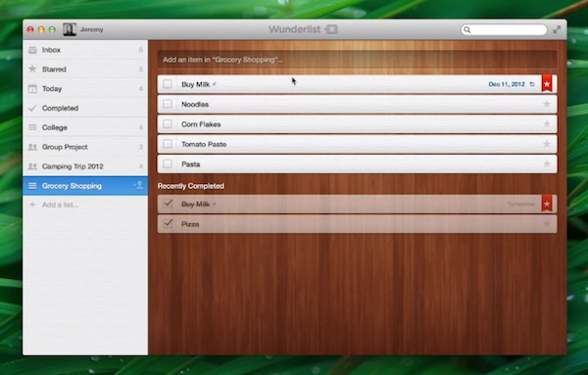This screenshot has height=375, width=588.
Task: Click the Dec 11, 2012 due date
Action: (507, 84)
